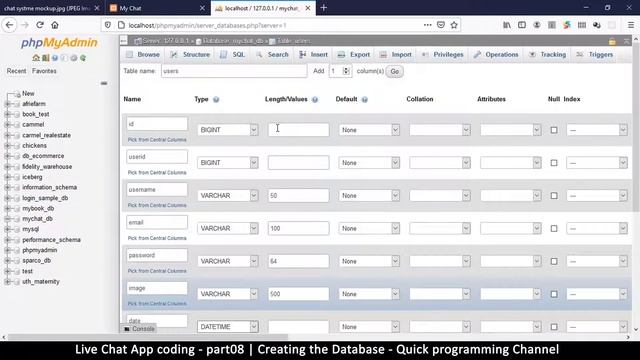
Task: Click the help icon beside Type header
Action: coord(216,100)
